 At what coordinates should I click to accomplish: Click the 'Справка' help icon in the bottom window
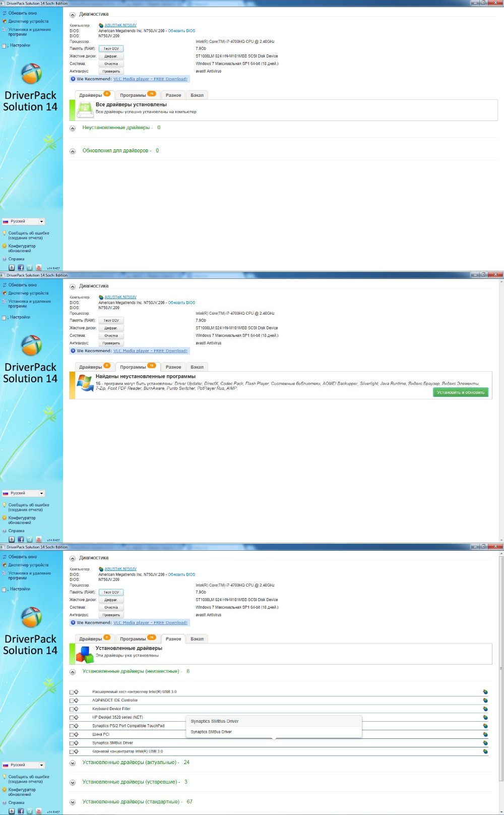click(5, 802)
